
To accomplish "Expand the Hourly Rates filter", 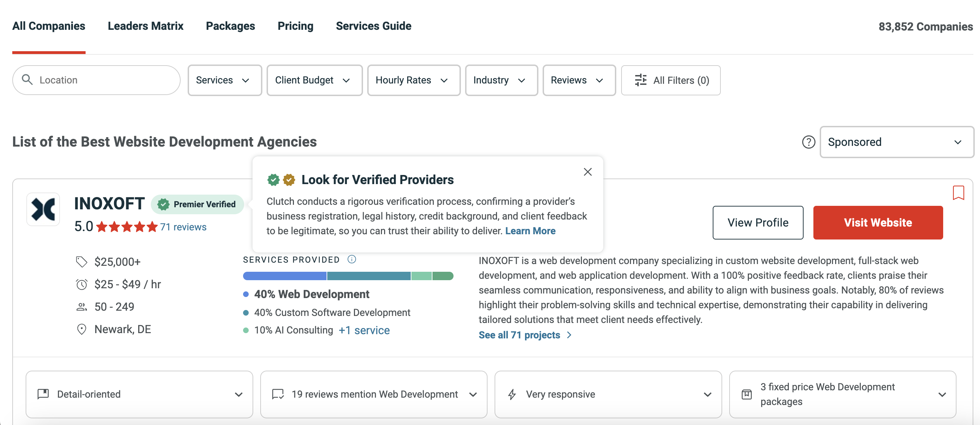I will pyautogui.click(x=413, y=80).
